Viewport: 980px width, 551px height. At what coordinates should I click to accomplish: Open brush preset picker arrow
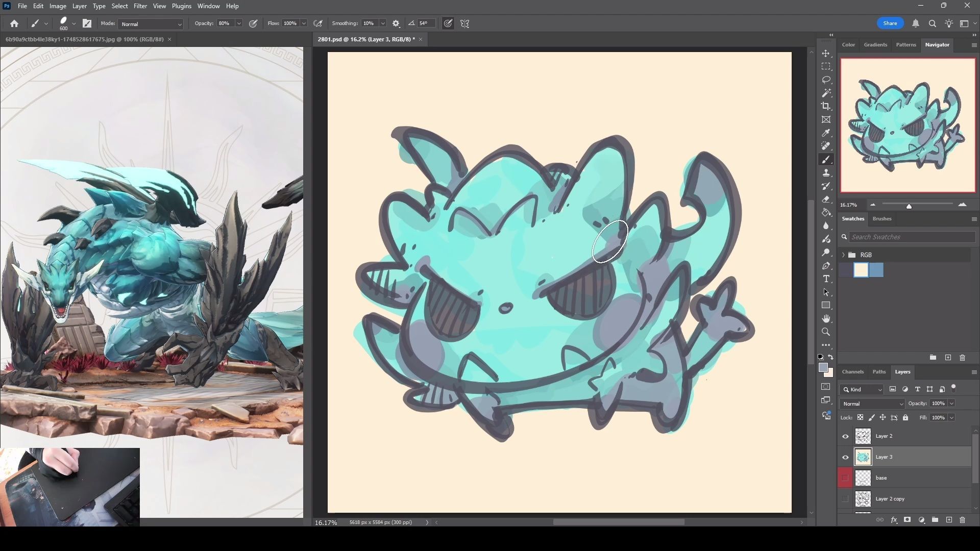point(74,23)
